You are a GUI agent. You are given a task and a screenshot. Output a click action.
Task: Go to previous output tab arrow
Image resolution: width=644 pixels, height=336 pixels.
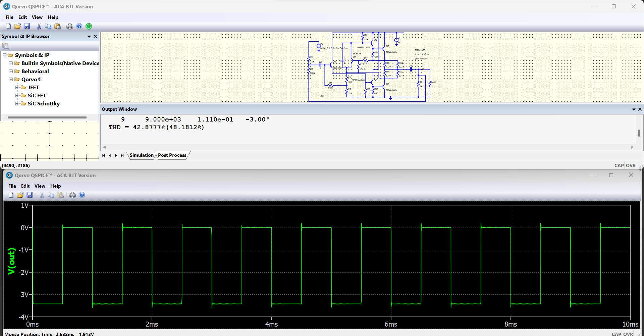110,155
